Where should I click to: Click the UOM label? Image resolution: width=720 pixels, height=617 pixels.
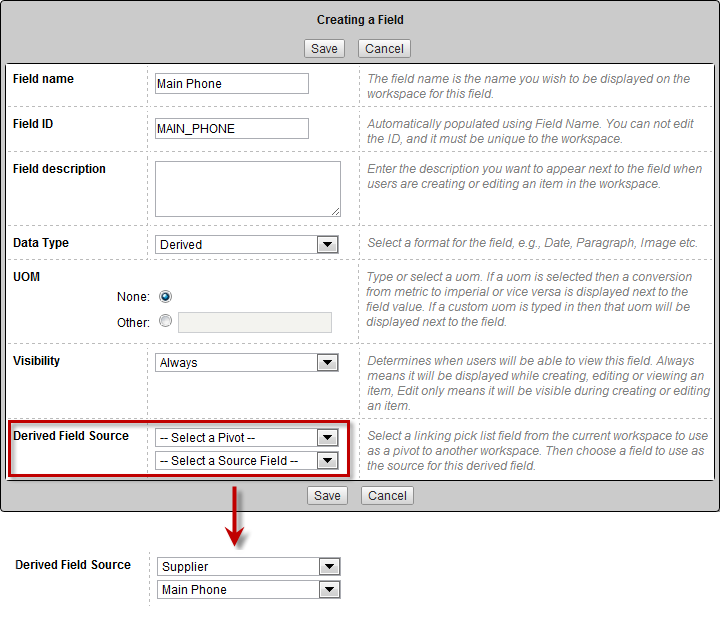26,277
